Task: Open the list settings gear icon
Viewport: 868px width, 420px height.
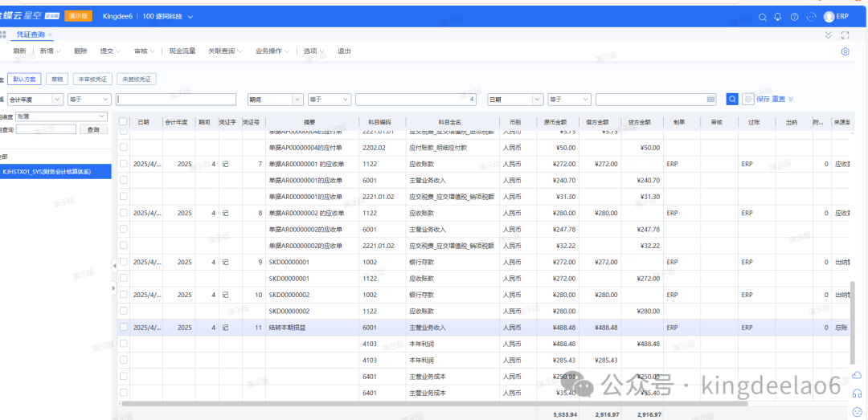Action: point(845,51)
